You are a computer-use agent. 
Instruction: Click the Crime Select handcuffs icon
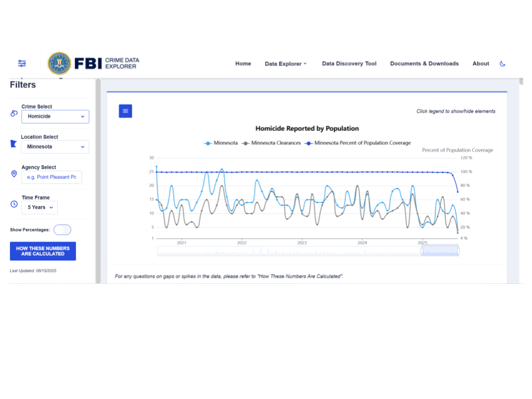pyautogui.click(x=14, y=114)
